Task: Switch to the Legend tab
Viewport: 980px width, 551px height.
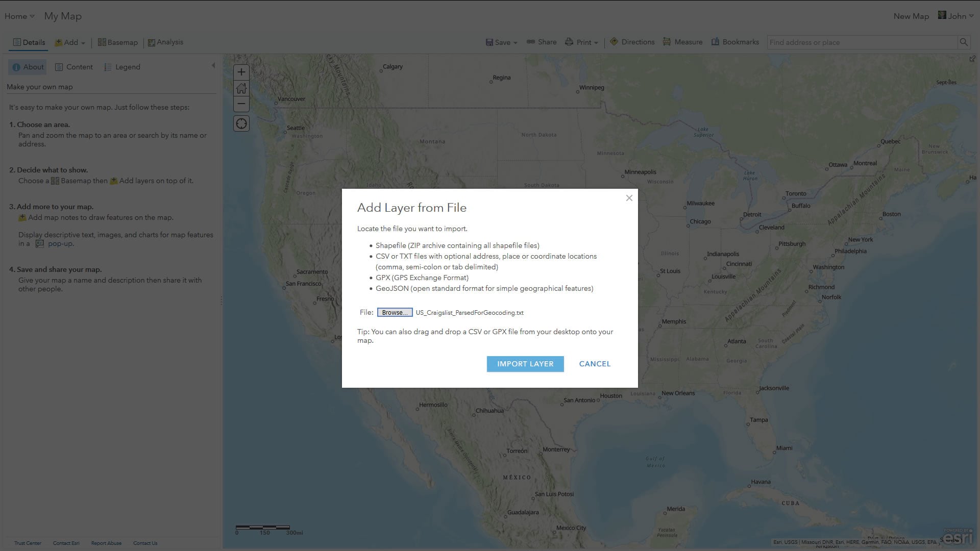Action: pyautogui.click(x=122, y=67)
